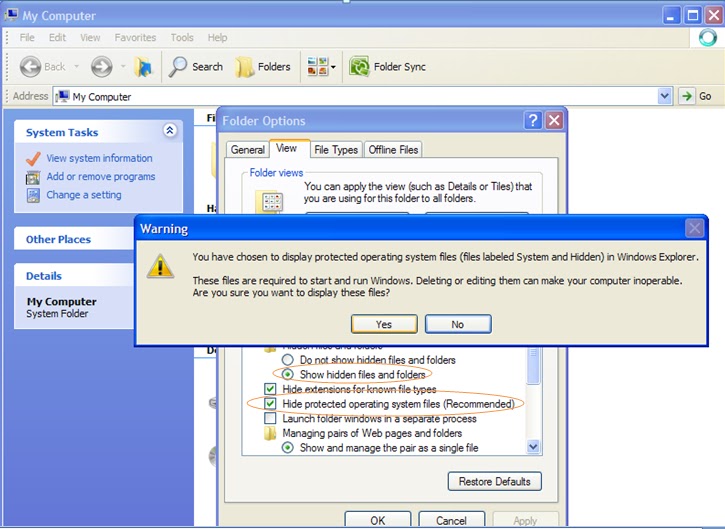Launch Folder Sync from the toolbar
The image size is (725, 529).
(x=387, y=67)
